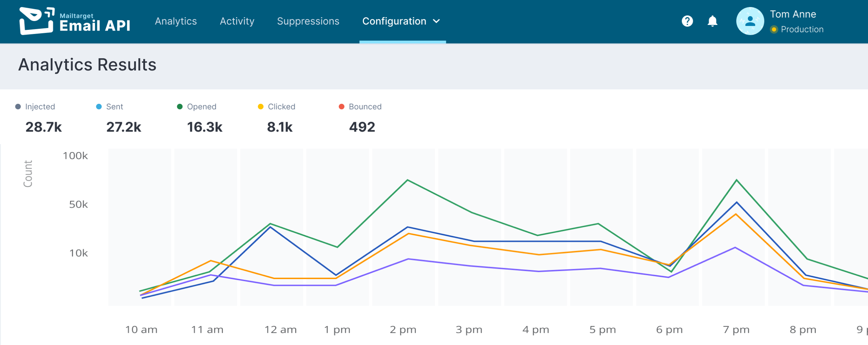This screenshot has width=868, height=345.
Task: Click the Production environment label
Action: 802,29
